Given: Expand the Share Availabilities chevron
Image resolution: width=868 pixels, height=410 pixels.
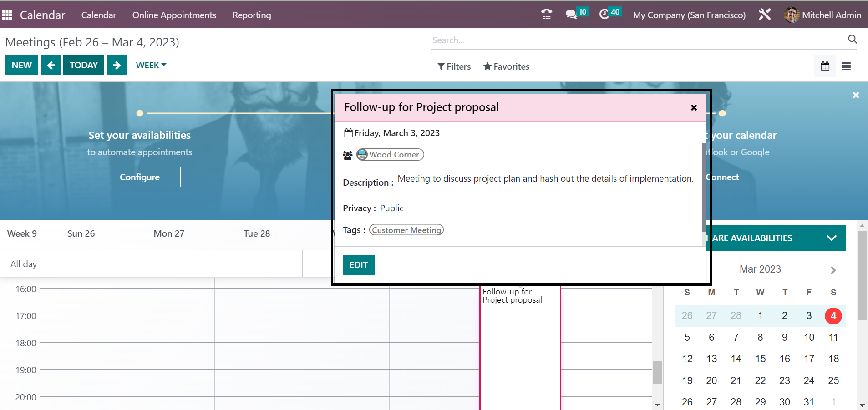Looking at the screenshot, I should click(831, 238).
